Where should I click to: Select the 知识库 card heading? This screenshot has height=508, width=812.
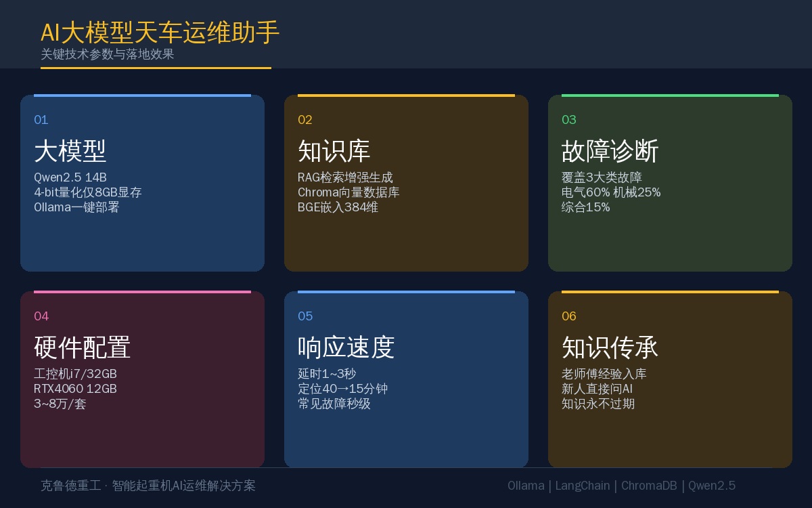pyautogui.click(x=334, y=150)
